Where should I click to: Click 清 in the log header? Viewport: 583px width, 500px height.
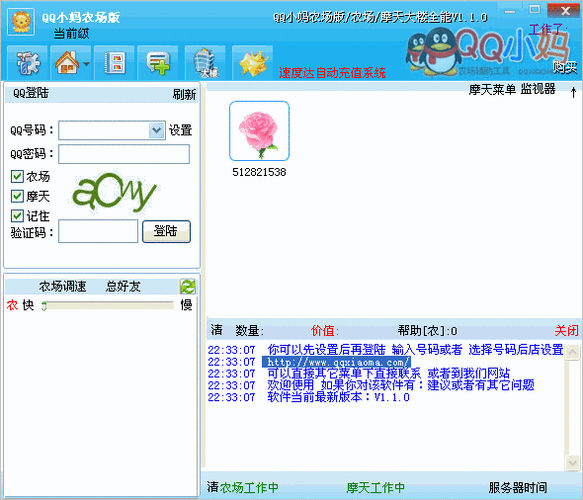(217, 330)
